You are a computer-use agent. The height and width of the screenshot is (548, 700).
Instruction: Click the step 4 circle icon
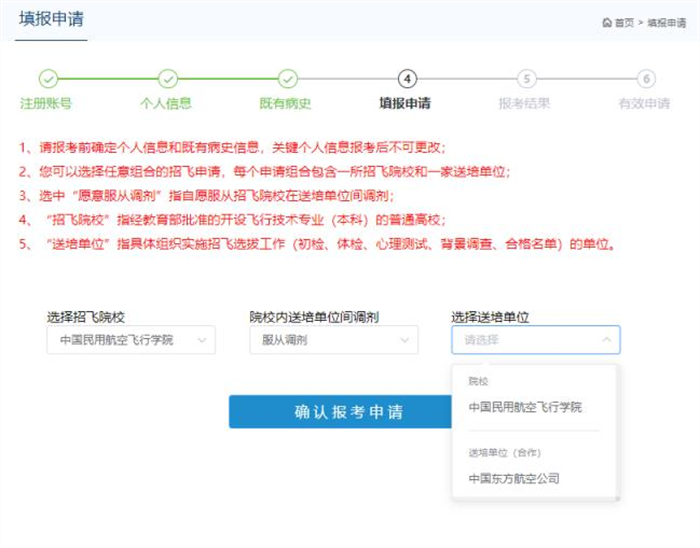[407, 79]
